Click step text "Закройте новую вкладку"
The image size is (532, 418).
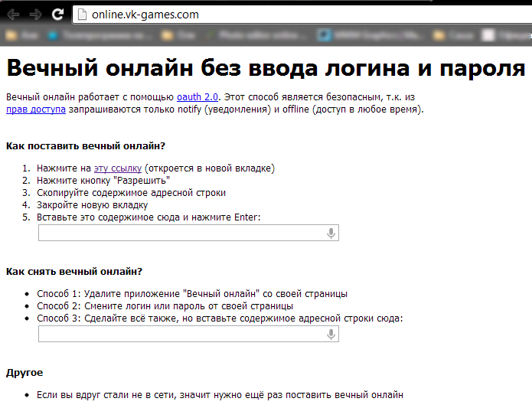pos(93,205)
